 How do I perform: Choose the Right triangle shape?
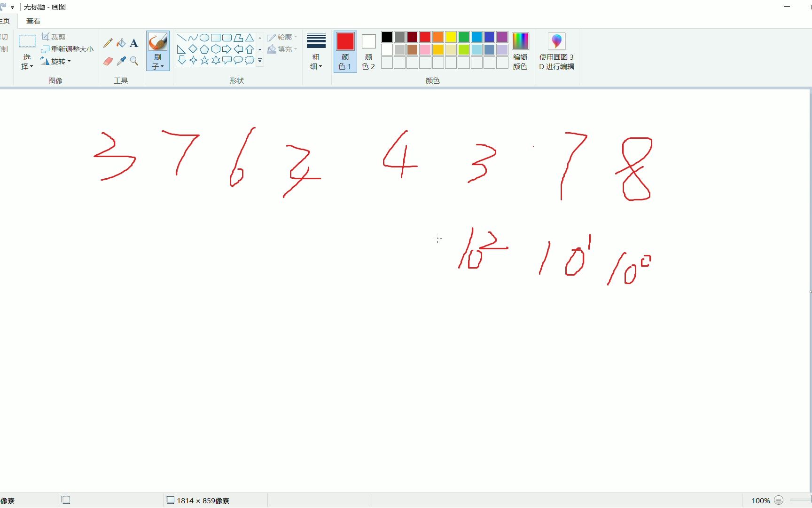click(182, 49)
